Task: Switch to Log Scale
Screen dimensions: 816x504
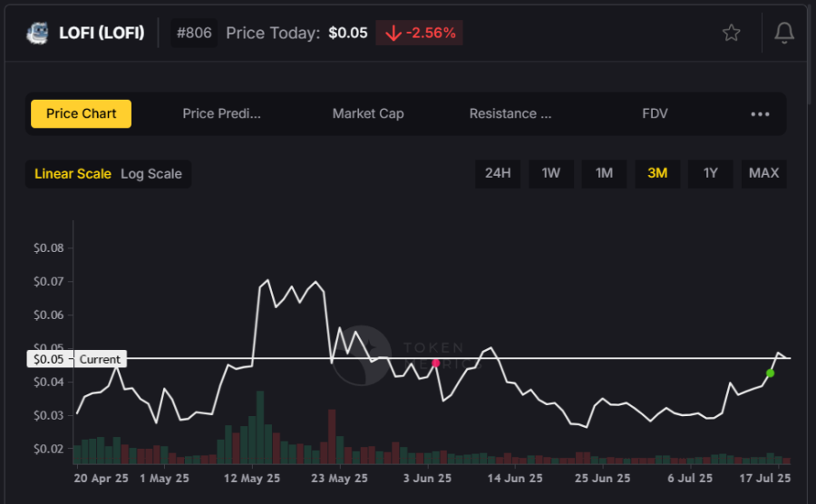Action: tap(151, 174)
